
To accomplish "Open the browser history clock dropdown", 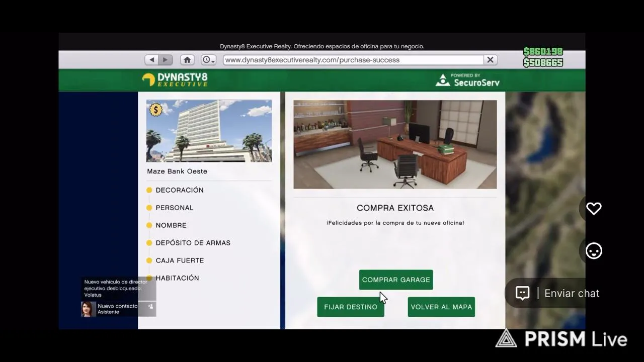I will coord(208,60).
